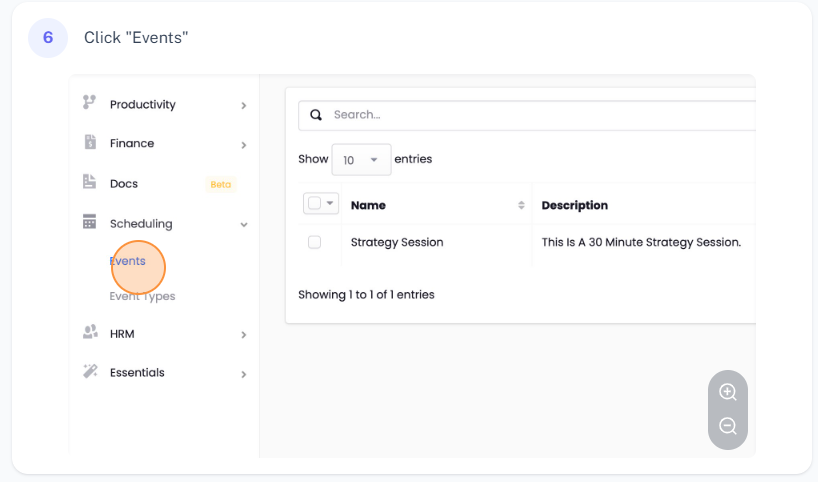Collapse the Scheduling menu chevron
818x482 pixels.
click(x=243, y=225)
